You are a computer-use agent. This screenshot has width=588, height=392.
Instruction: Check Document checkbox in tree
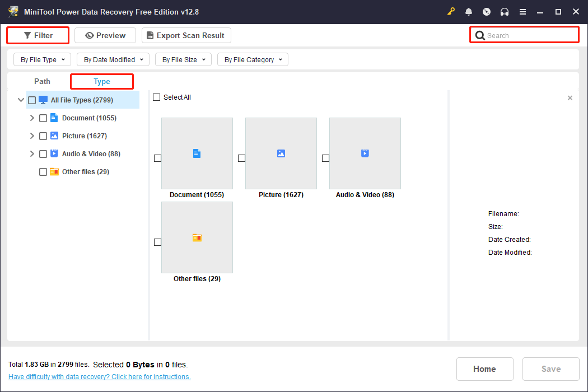(x=43, y=118)
